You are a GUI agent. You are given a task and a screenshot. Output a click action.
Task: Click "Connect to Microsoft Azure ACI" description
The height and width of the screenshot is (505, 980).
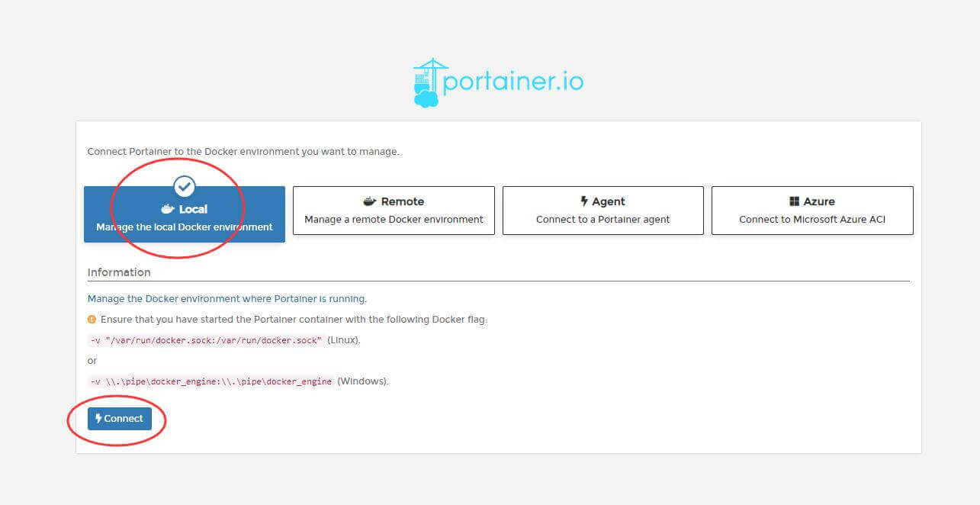[812, 220]
